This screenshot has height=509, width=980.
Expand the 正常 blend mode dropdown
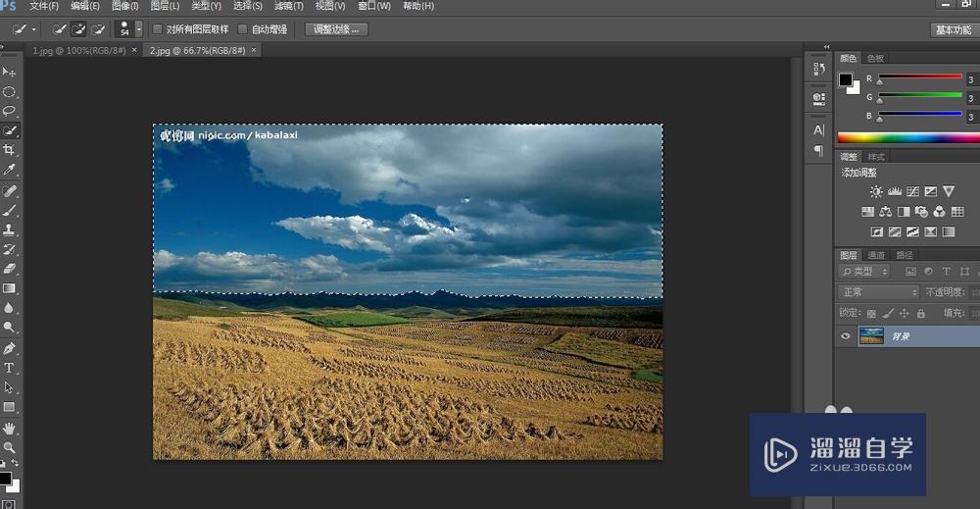click(x=878, y=292)
